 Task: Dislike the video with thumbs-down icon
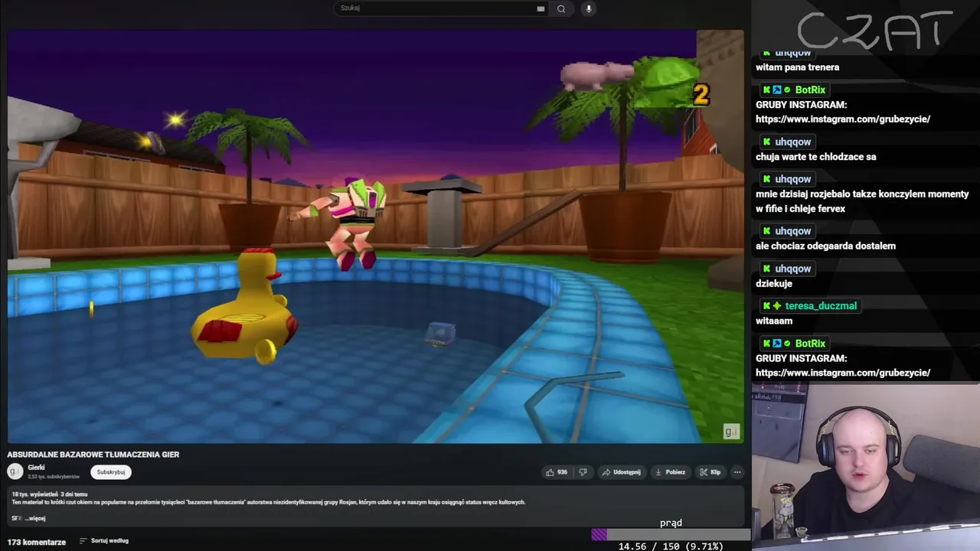click(583, 472)
